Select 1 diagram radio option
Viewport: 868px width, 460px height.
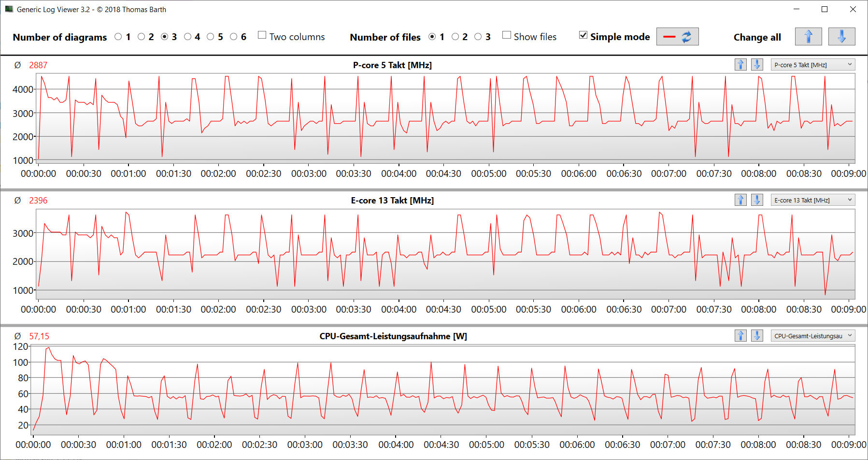click(x=118, y=37)
